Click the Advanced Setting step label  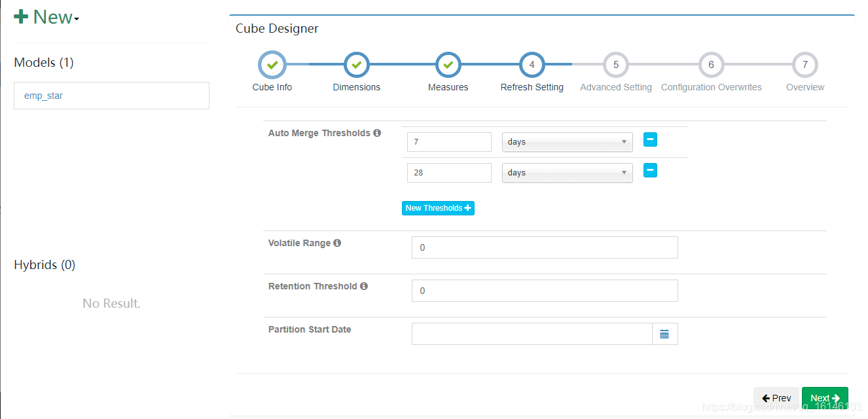coord(616,87)
